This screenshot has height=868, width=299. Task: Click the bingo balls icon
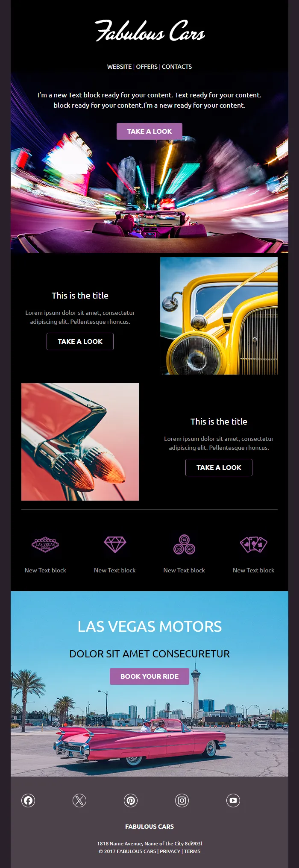click(x=184, y=545)
